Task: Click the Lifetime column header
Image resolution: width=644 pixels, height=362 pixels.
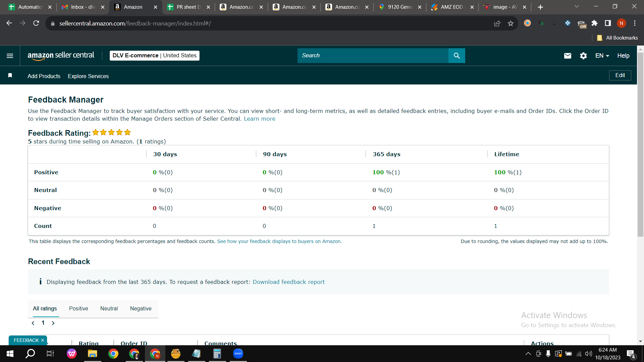Action: [506, 154]
